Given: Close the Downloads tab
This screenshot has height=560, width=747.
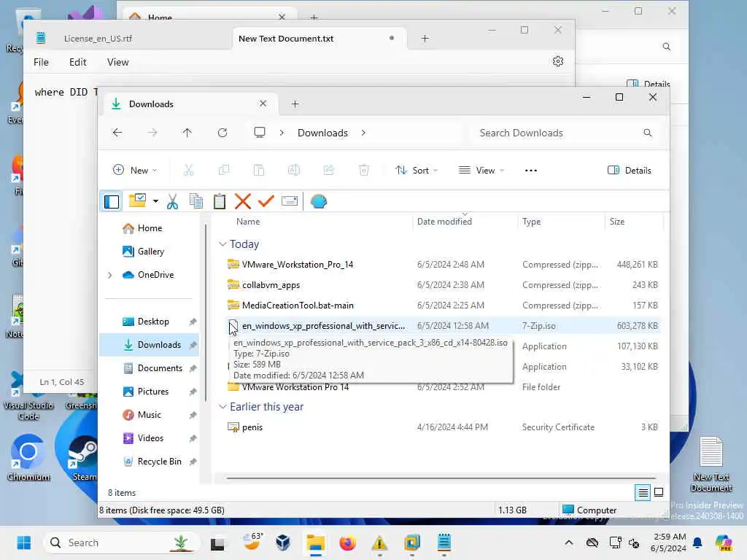Looking at the screenshot, I should click(263, 104).
